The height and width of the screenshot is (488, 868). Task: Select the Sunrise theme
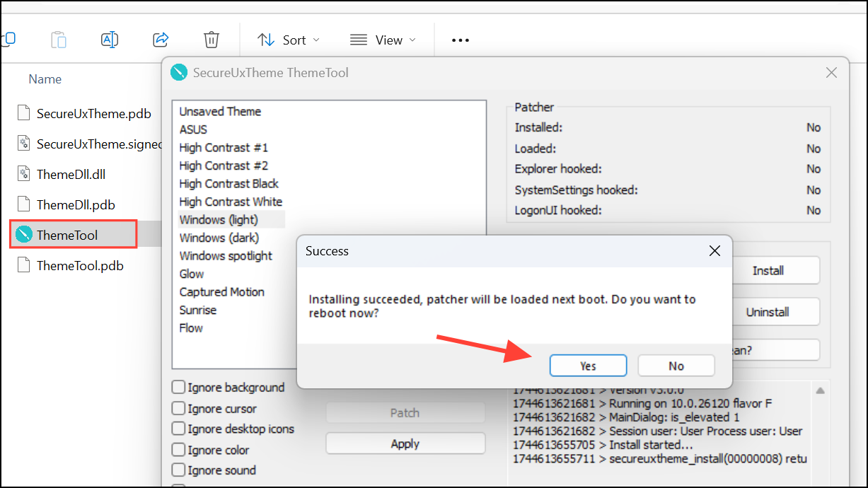[x=197, y=310]
